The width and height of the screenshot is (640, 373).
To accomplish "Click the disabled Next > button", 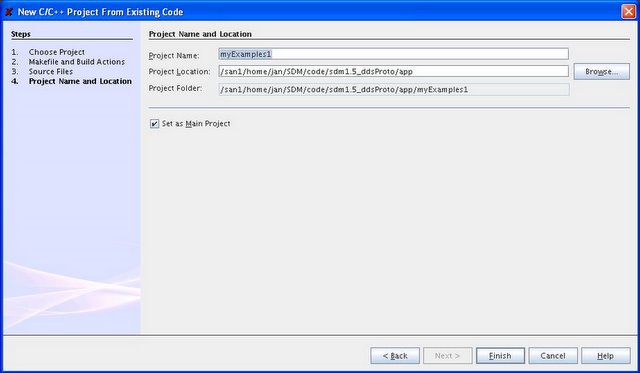I will (448, 356).
